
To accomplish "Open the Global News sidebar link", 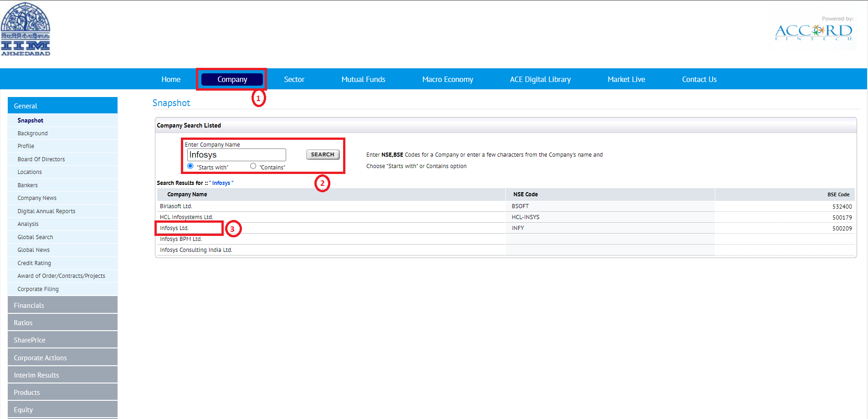I will pos(34,250).
